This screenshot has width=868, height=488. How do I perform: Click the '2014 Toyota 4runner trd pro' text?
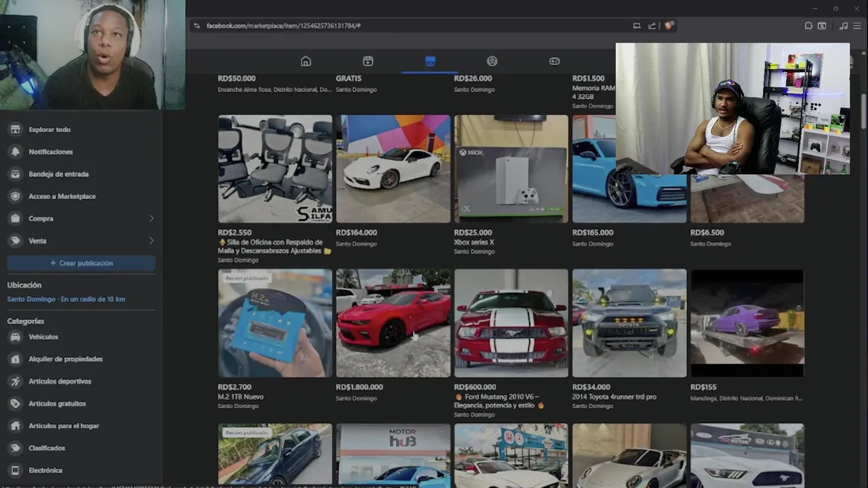(x=614, y=396)
